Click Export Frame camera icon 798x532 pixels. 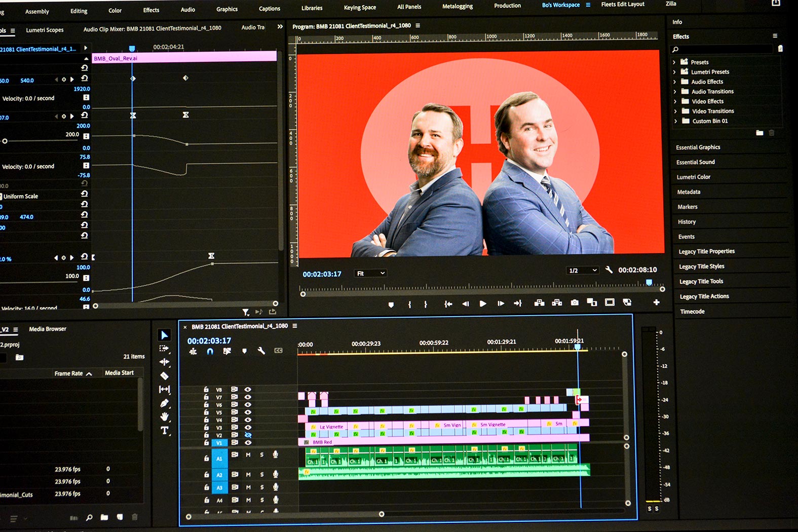point(575,302)
